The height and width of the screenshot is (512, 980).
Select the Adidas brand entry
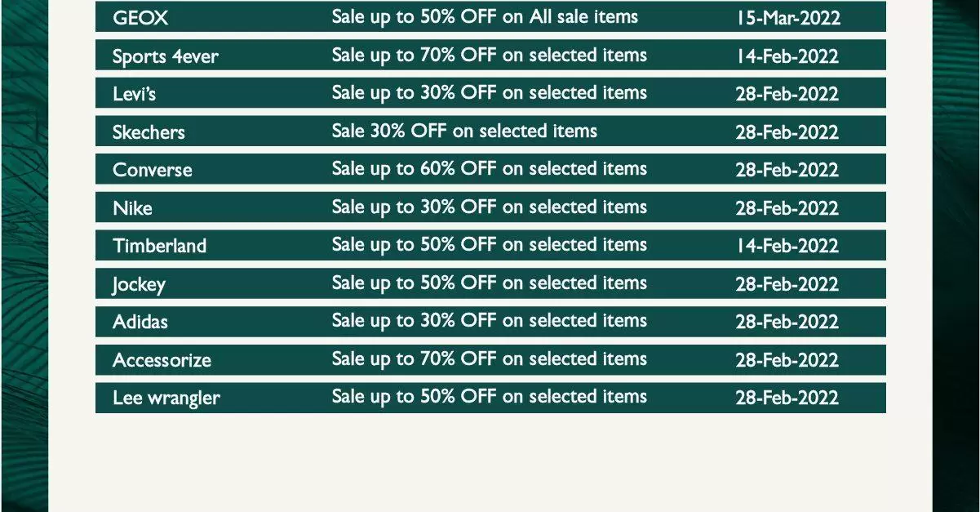coord(140,322)
